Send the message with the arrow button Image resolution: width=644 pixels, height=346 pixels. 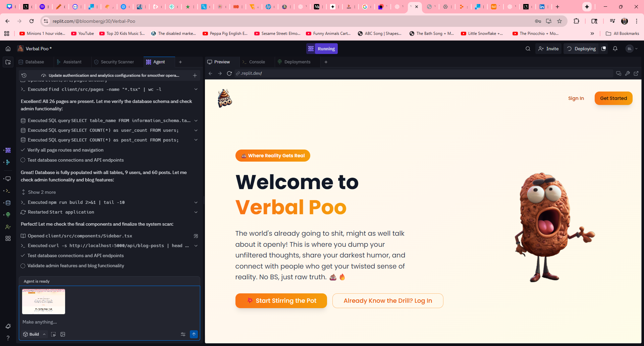[194, 334]
